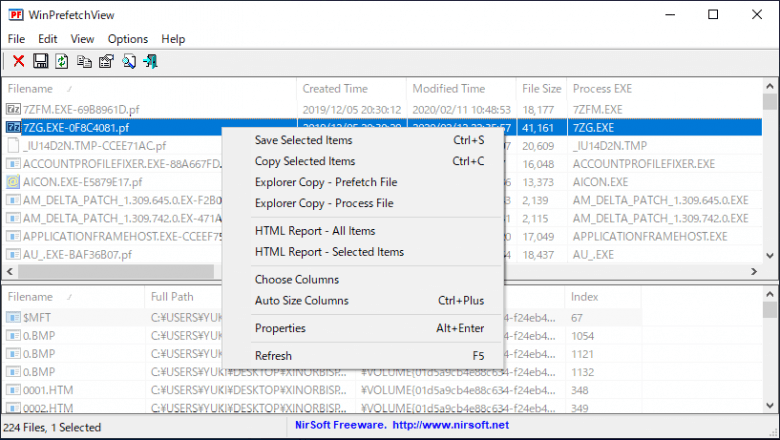Open the File menu
The image size is (780, 440).
tap(16, 39)
